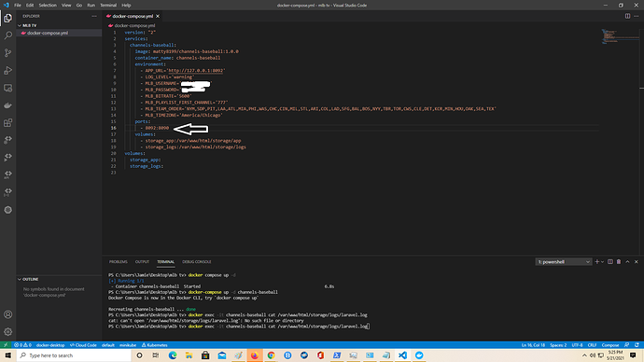Open the Windows Action Center notifications
The width and height of the screenshot is (644, 362).
(633, 355)
